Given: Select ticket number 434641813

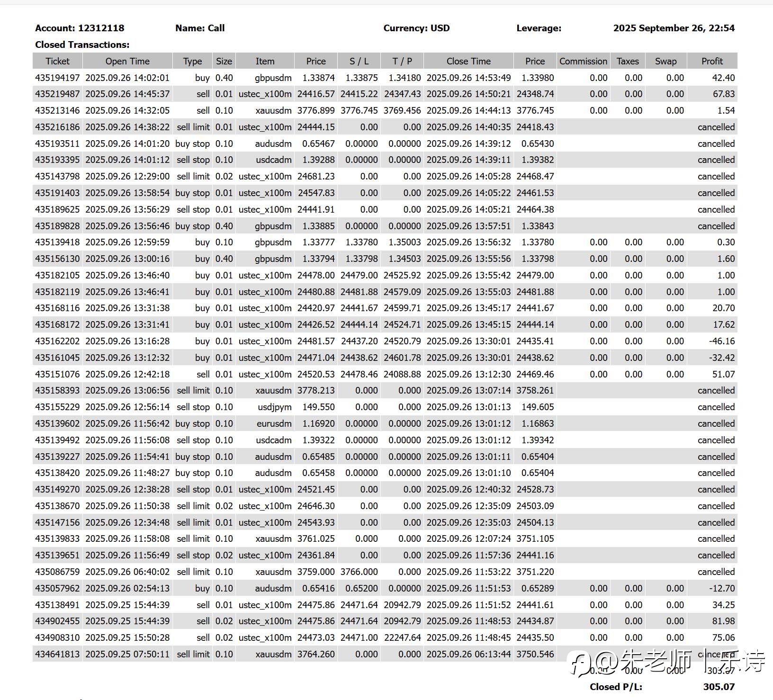Looking at the screenshot, I should 57,654.
